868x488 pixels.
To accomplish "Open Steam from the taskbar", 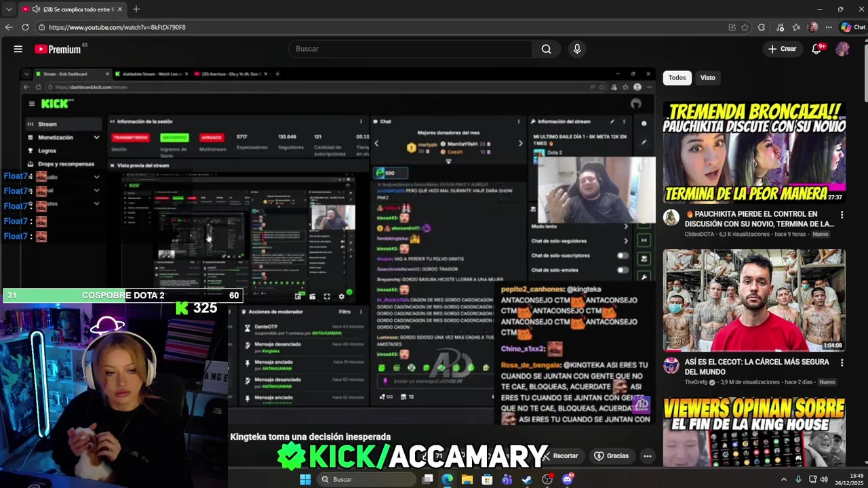I will click(x=527, y=479).
